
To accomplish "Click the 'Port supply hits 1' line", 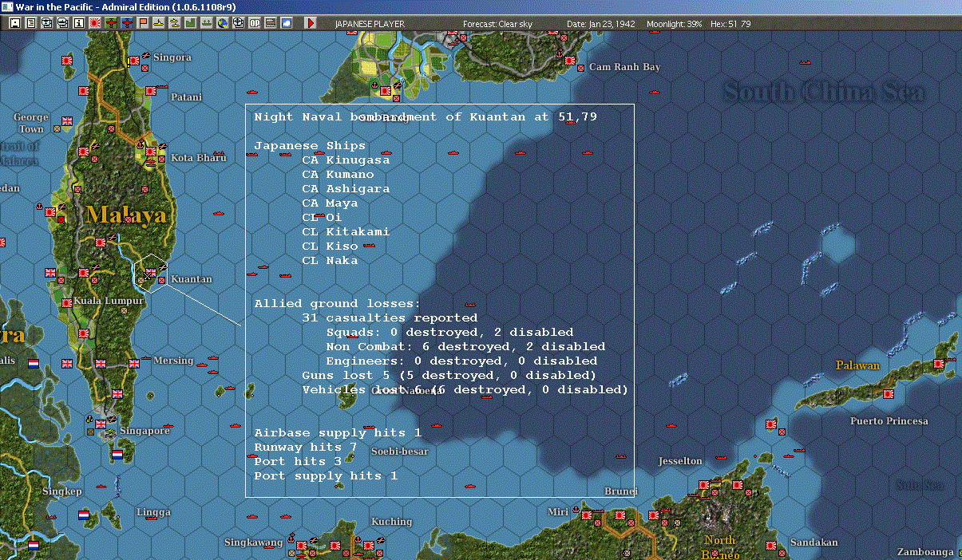I will click(326, 476).
